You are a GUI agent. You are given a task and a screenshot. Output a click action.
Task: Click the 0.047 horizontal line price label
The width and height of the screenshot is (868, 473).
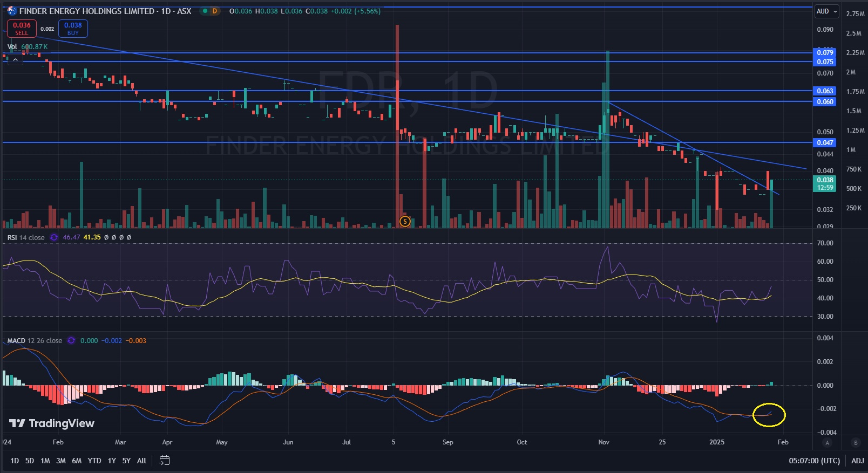tap(825, 143)
